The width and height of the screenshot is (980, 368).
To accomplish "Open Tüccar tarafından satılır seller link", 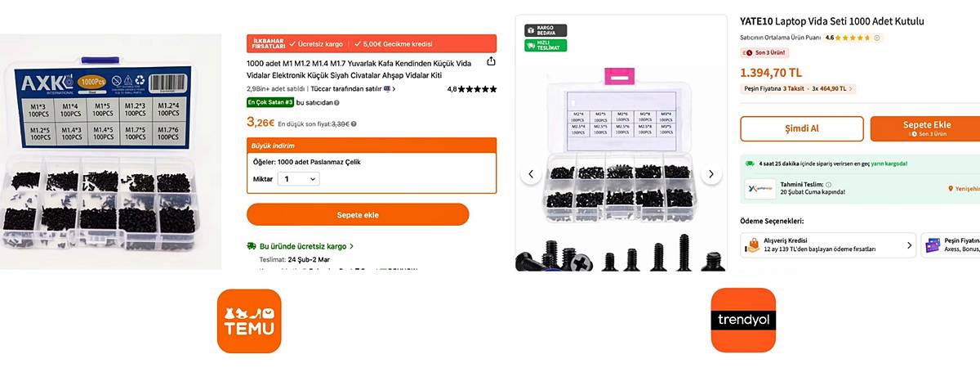I will pyautogui.click(x=351, y=89).
